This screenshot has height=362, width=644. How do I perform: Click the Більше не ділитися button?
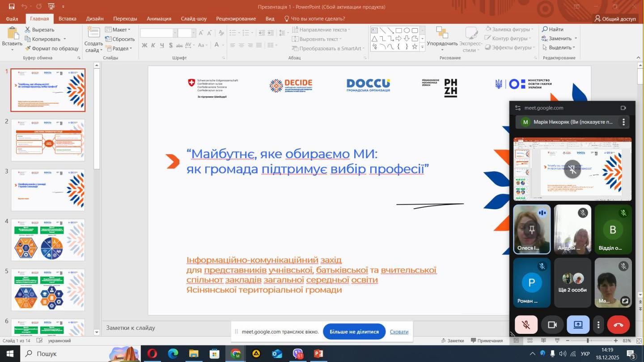(x=354, y=332)
